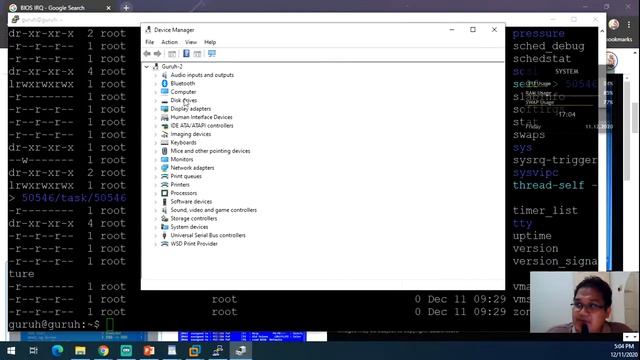This screenshot has height=360, width=640.
Task: Expand the Audio inputs and outputs node
Action: point(156,75)
